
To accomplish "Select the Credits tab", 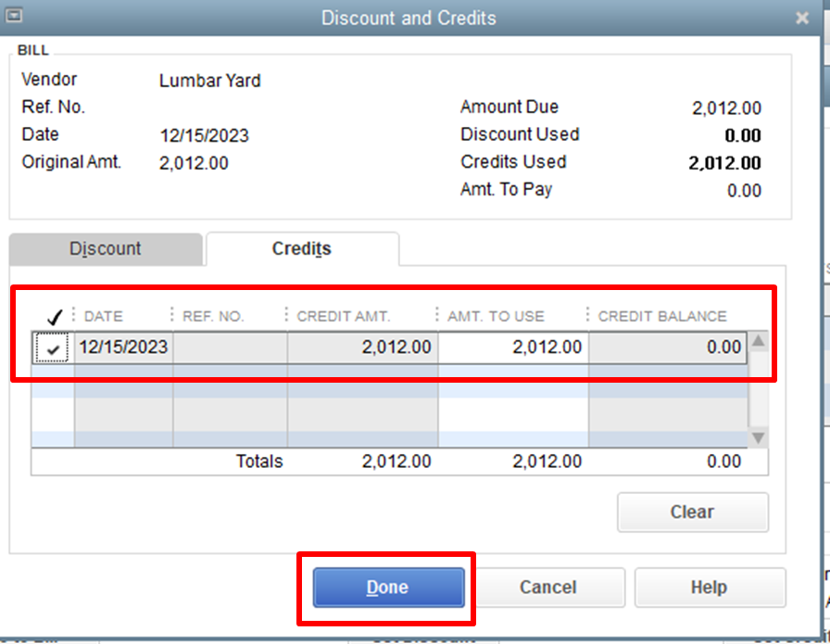I will tap(302, 248).
